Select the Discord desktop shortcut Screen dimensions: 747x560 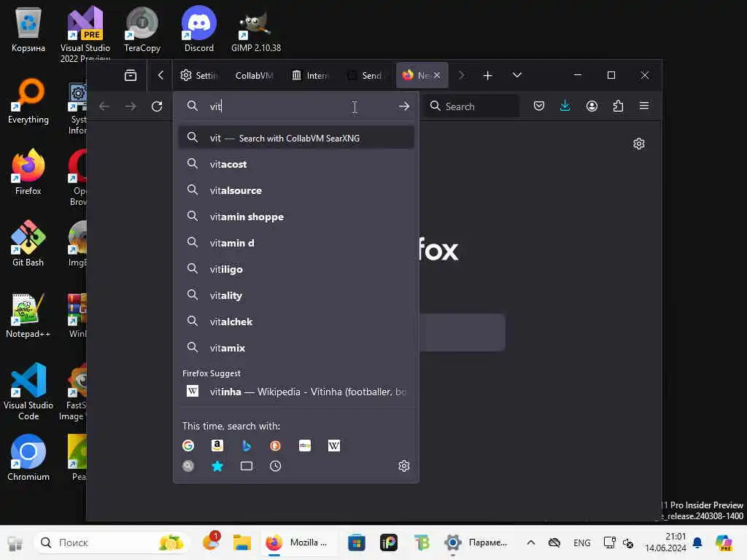(199, 29)
